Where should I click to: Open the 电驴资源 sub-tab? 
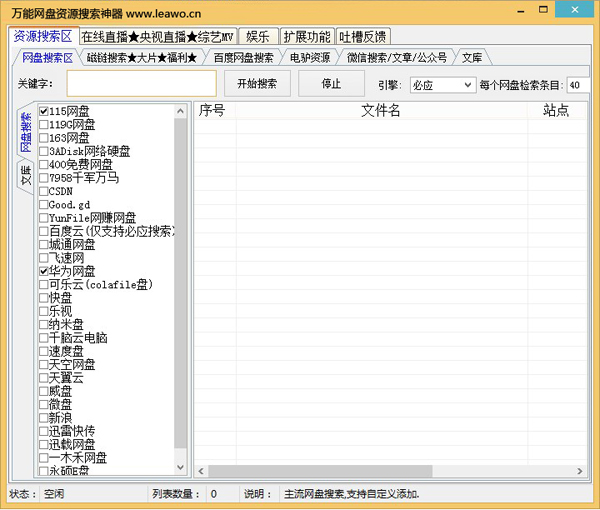pos(310,58)
